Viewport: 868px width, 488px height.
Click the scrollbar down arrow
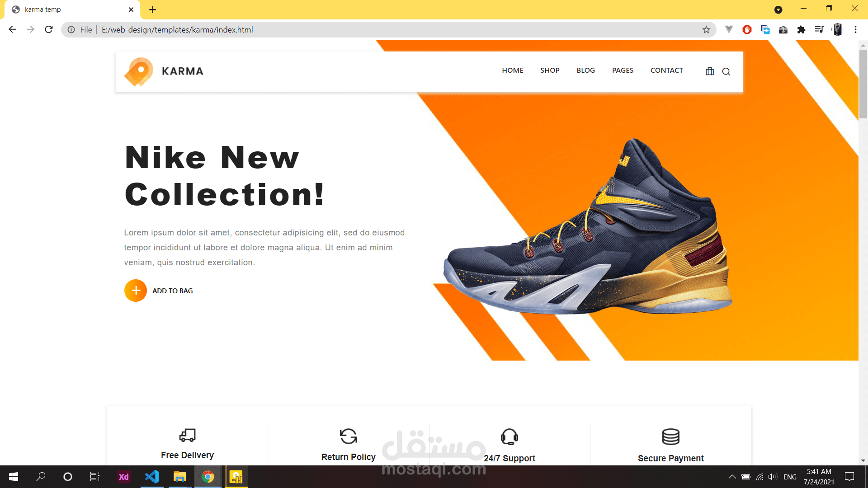coord(863,461)
